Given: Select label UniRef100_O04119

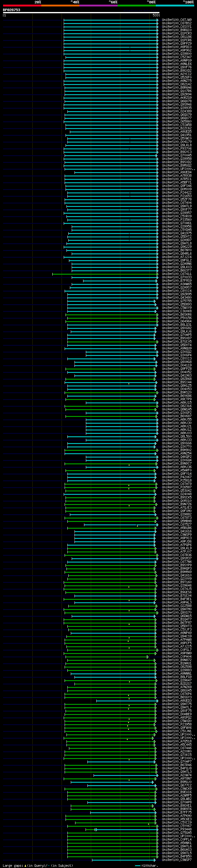Looking at the screenshot, I should [177, 365].
